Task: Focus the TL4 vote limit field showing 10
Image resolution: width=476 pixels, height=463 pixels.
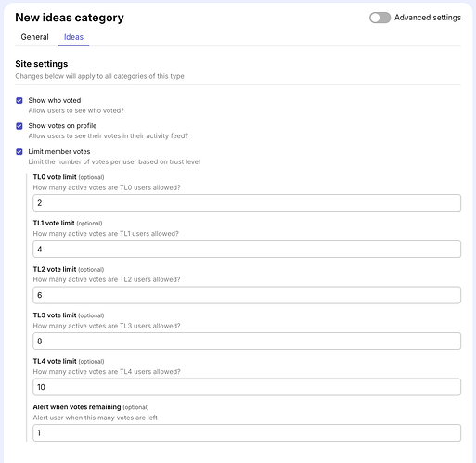Action: (247, 387)
